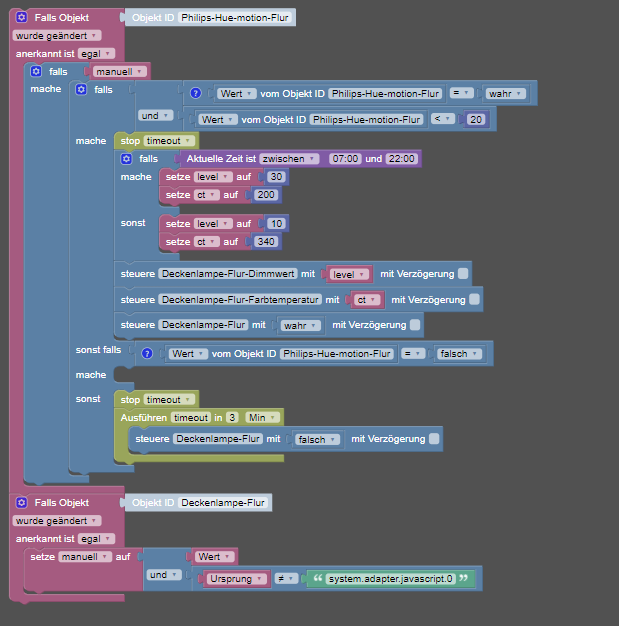Open 'level' variable dropdown in Dimmwert steuere
The image size is (619, 626).
349,274
